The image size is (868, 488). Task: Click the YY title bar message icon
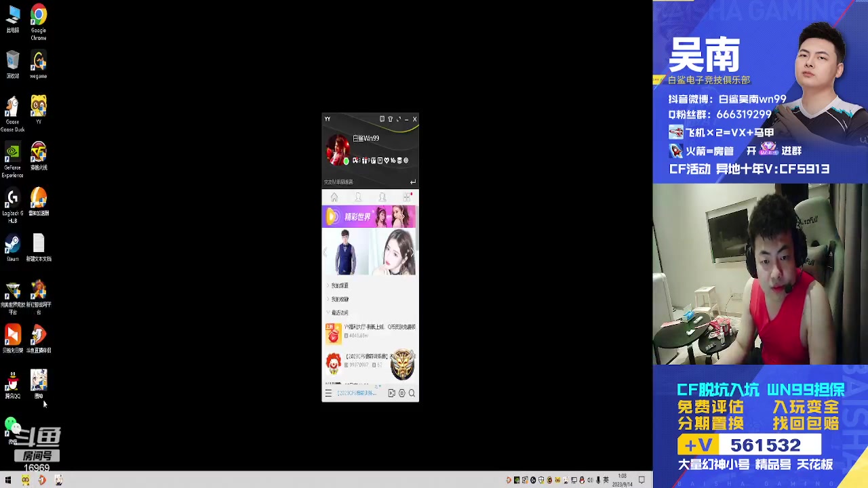point(382,119)
